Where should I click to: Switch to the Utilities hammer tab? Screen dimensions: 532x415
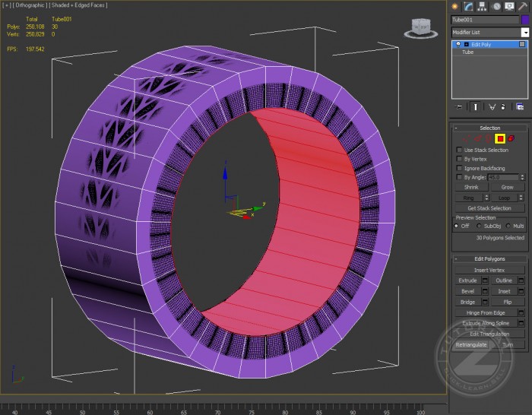click(x=523, y=6)
